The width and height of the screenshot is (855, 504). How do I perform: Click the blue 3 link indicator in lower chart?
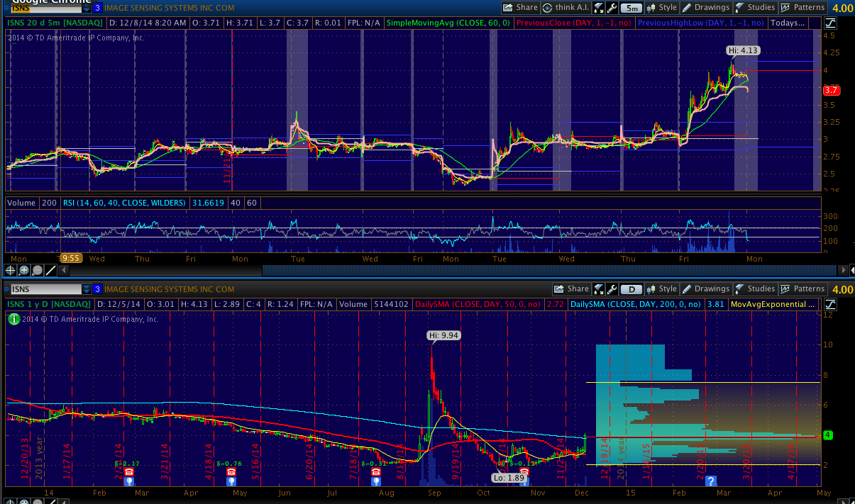[97, 289]
